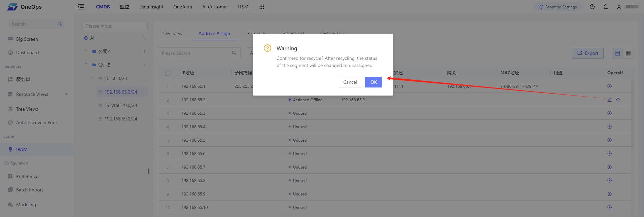Viewport: 644px width, 217px height.
Task: Assign address for 192.168.65.8 row
Action: point(609,181)
